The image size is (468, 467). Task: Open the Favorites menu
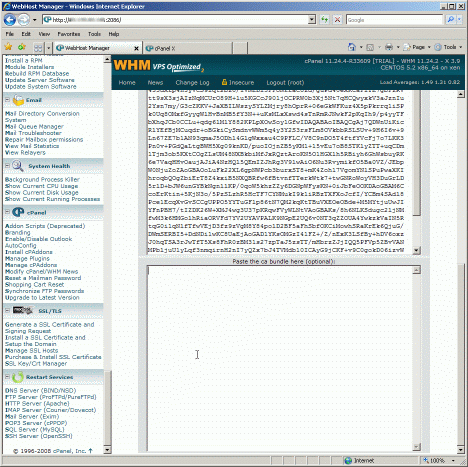tap(69, 34)
